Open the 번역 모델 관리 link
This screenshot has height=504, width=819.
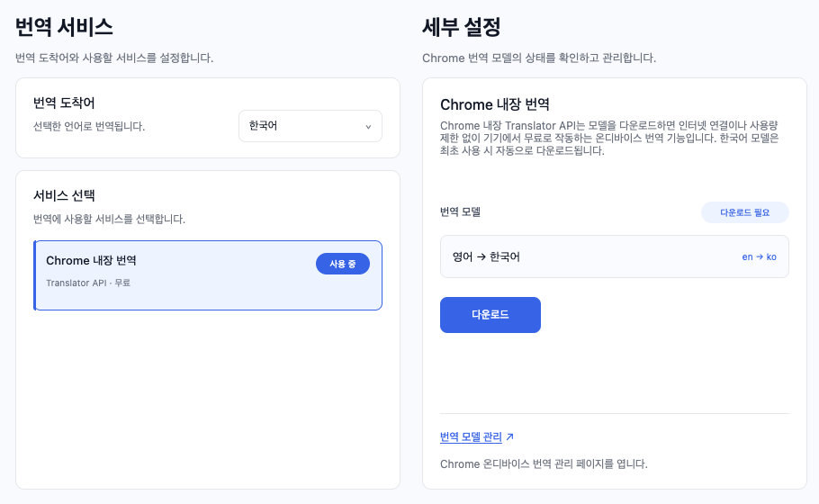coord(471,436)
